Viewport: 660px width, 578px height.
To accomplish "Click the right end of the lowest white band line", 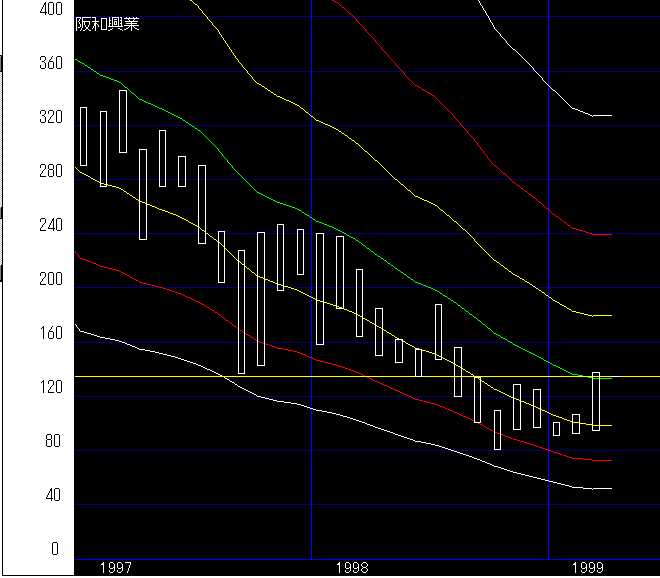I will pyautogui.click(x=609, y=488).
